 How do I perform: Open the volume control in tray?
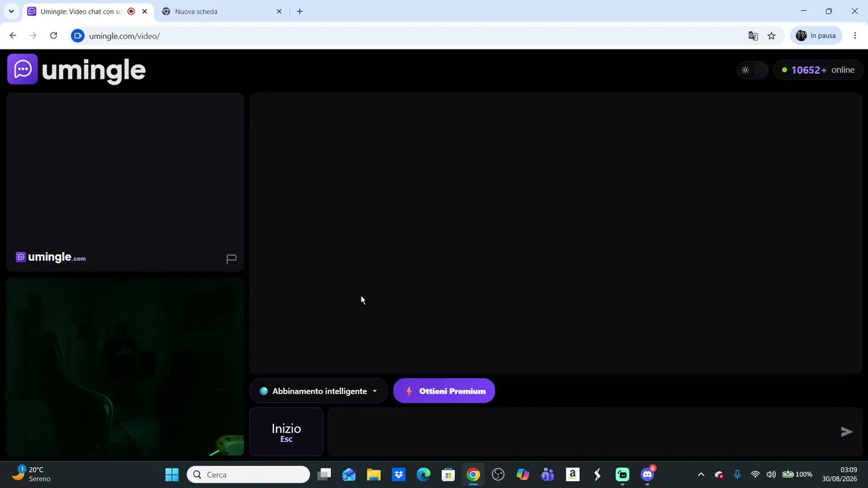coord(771,474)
